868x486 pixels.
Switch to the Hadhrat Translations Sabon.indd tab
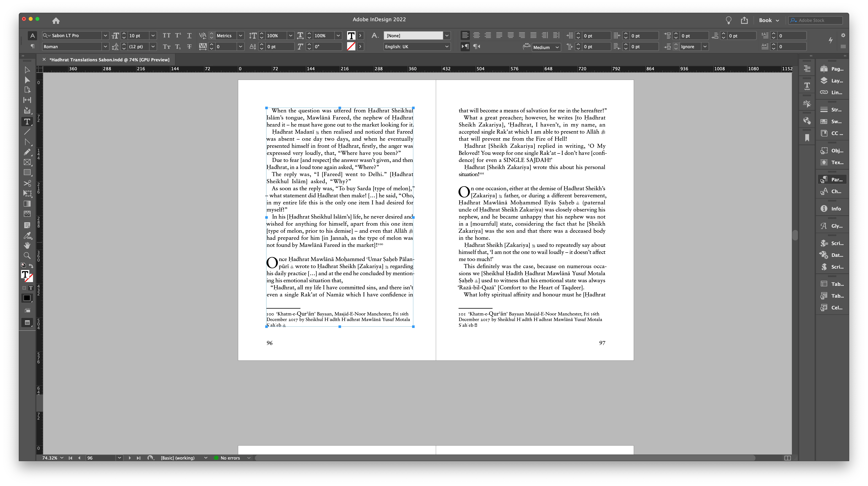[x=109, y=60]
